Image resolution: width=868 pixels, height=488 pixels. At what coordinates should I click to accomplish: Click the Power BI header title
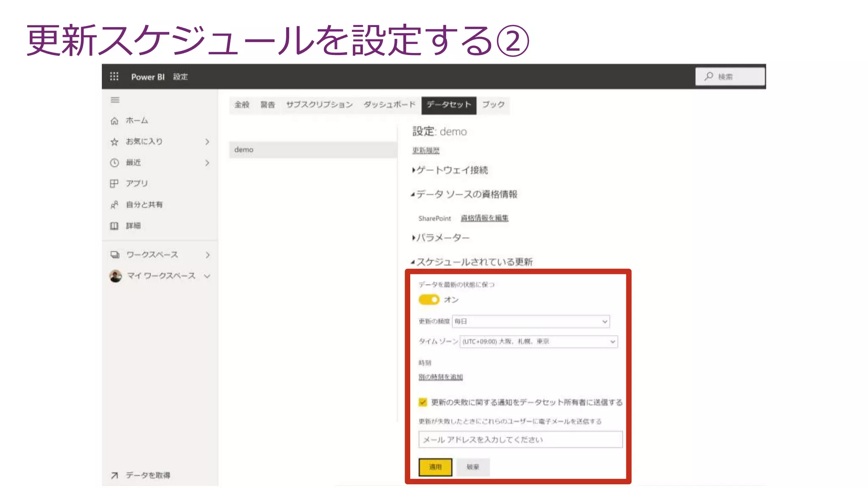tap(148, 77)
